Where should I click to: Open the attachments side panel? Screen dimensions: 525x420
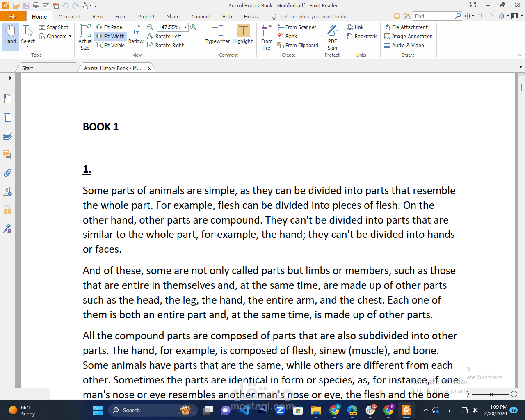[7, 173]
